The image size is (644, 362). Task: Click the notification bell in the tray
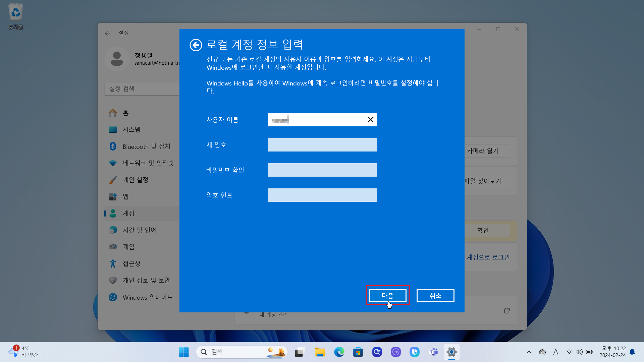[x=632, y=352]
